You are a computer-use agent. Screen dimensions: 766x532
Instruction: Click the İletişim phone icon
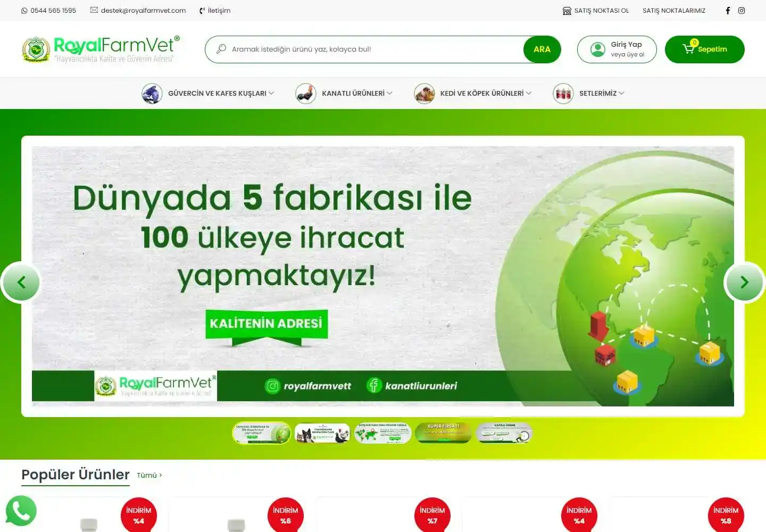[x=202, y=11]
